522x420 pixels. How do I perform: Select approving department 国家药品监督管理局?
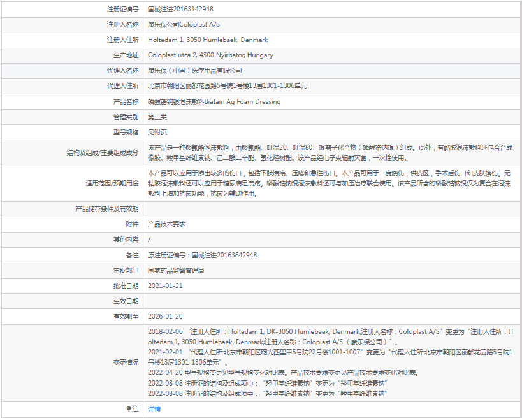[176, 271]
